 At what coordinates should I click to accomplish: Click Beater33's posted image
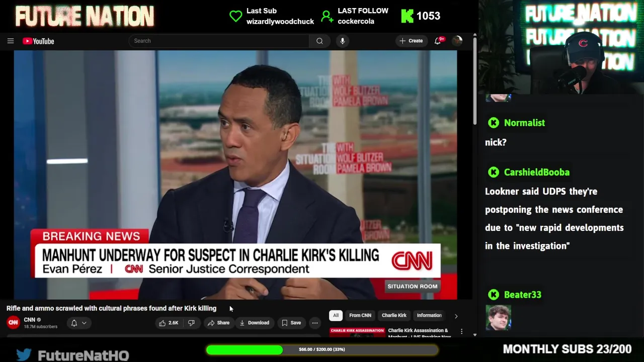499,318
